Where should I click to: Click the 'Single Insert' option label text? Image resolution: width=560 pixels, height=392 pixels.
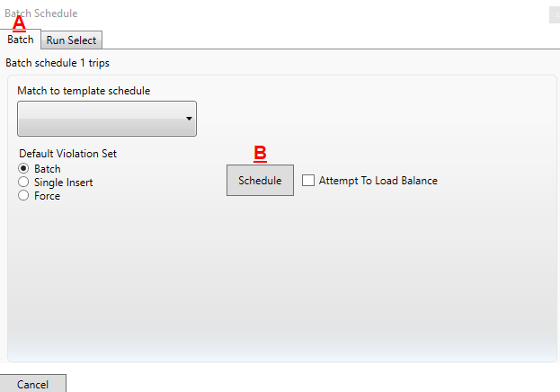[x=64, y=183]
